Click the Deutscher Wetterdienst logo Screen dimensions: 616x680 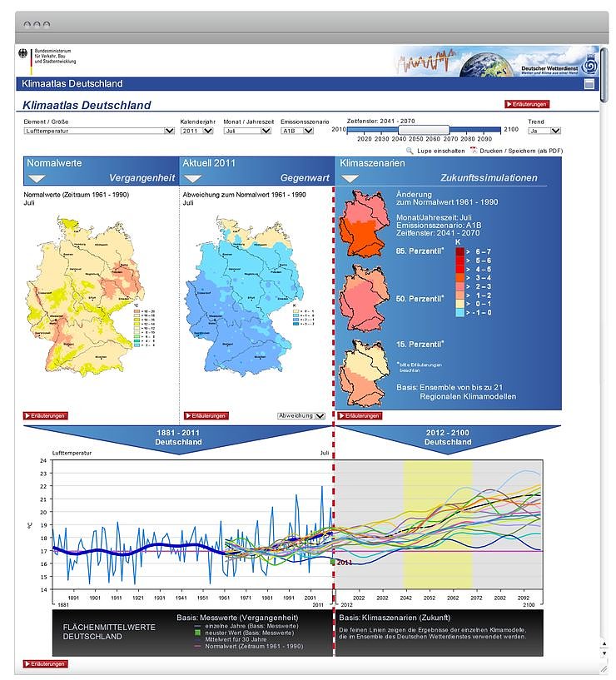coord(593,65)
